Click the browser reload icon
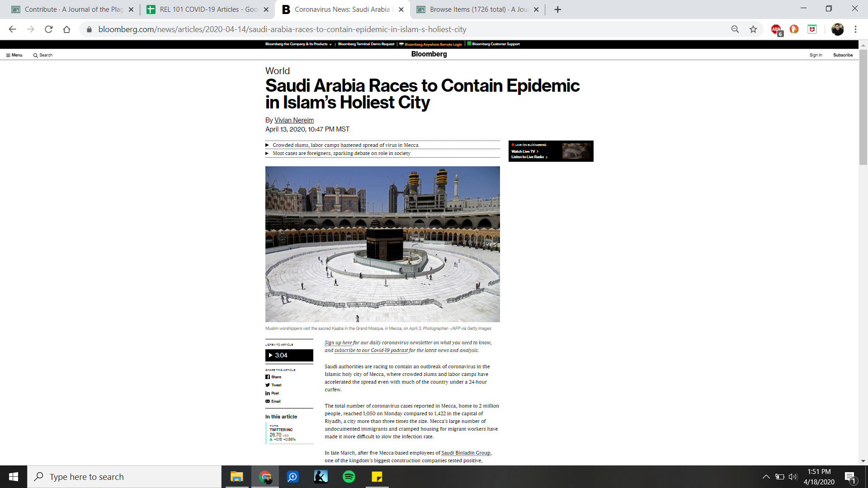 coord(49,29)
